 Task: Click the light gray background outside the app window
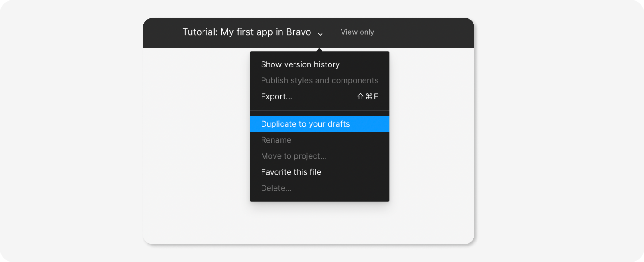[71, 133]
